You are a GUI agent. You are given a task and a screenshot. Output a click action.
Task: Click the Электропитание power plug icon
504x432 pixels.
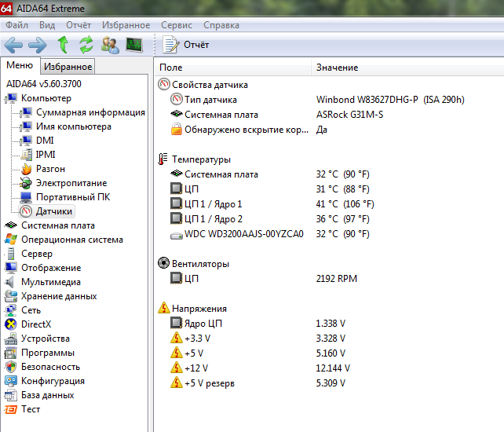click(x=26, y=183)
